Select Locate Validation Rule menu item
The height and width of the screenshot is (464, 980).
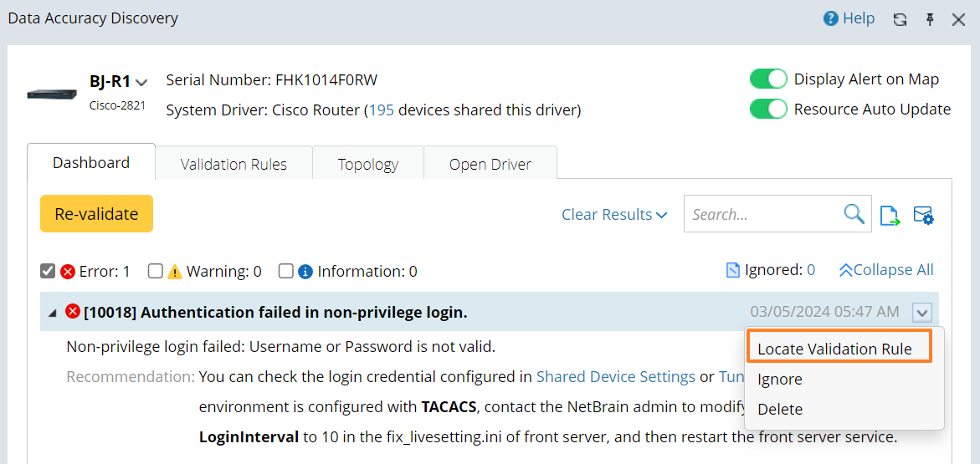click(x=834, y=349)
